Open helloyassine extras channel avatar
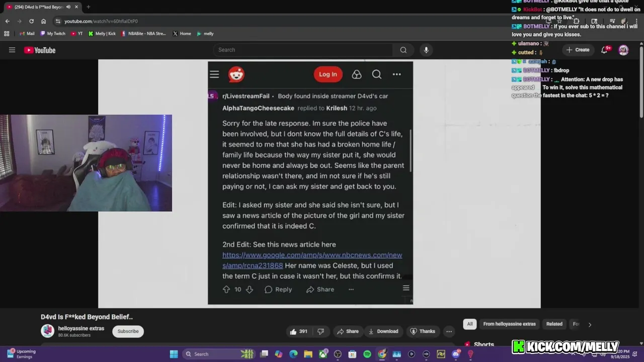Screen dimensions: 644x362 (x=48, y=331)
